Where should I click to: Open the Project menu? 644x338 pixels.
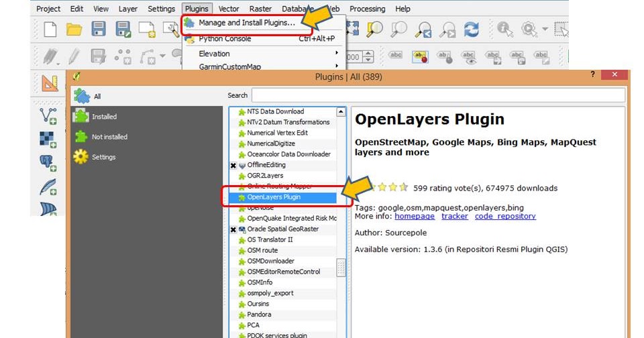point(48,9)
